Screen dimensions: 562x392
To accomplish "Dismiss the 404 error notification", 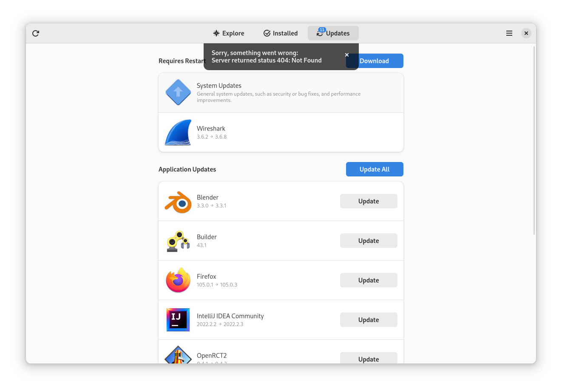I will tap(347, 55).
